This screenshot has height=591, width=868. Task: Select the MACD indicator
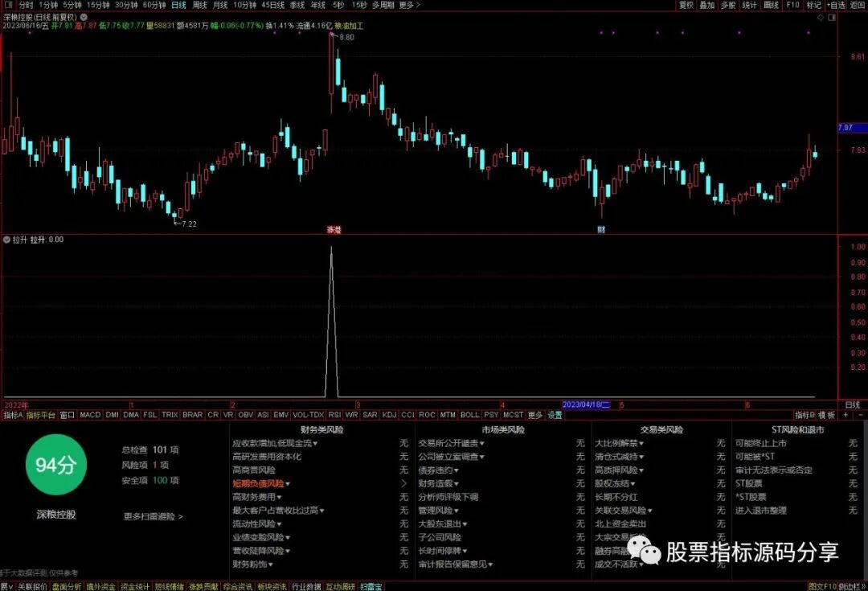tap(90, 415)
